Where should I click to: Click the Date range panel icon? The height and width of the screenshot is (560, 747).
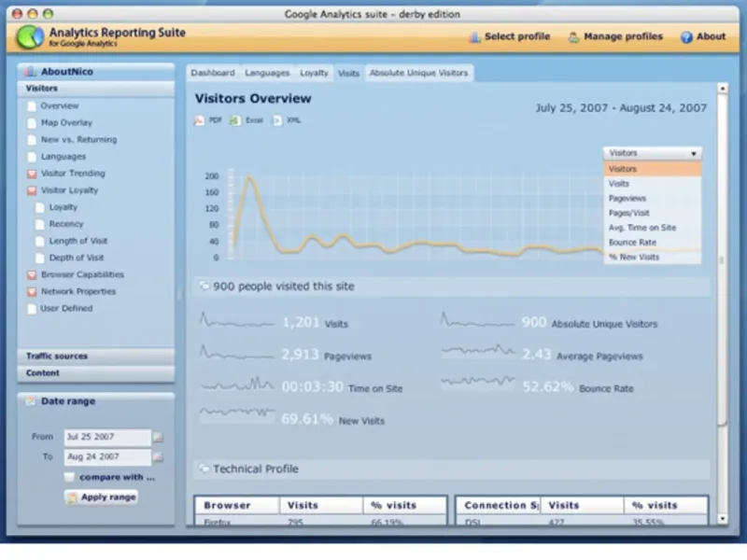tap(31, 401)
